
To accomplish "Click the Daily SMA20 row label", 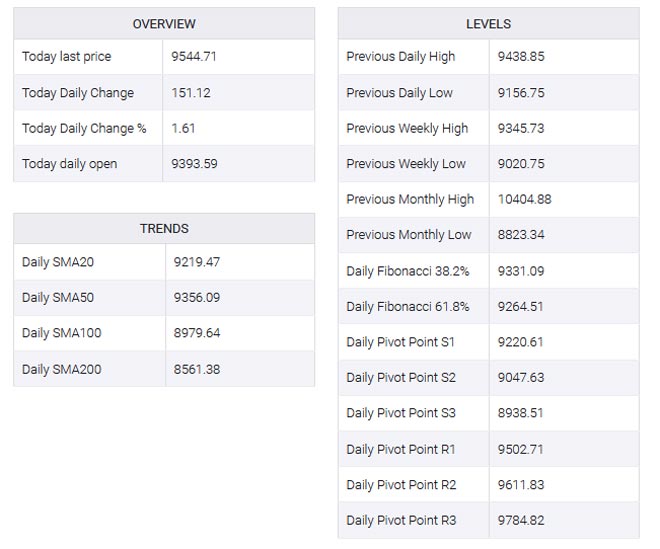I will pyautogui.click(x=58, y=262).
